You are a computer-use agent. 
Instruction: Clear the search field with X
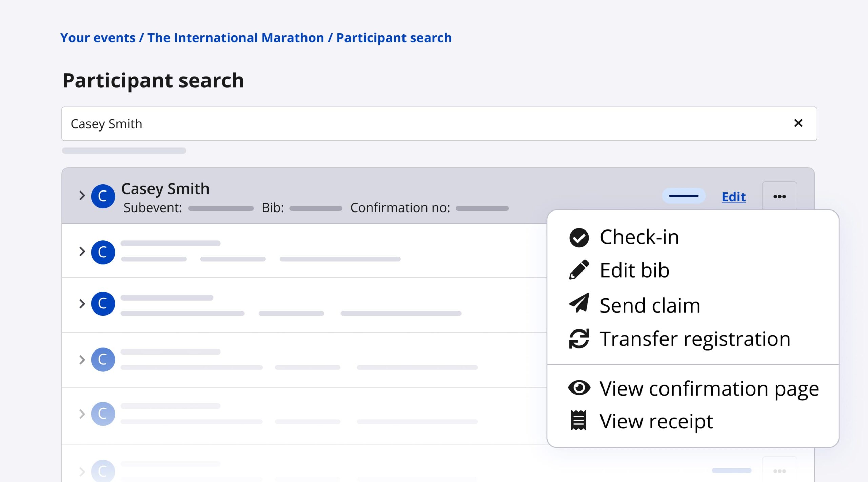[x=798, y=123]
